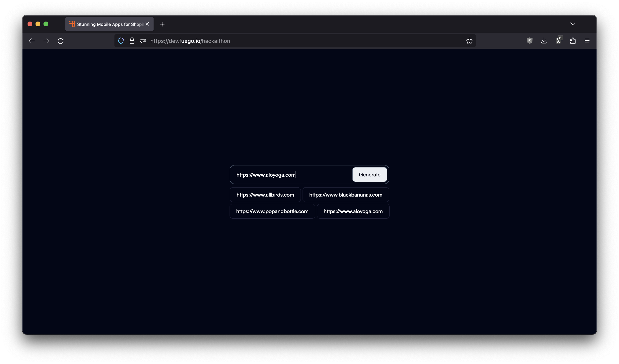619x364 pixels.
Task: Click the extension icon with badge 6
Action: pos(559,40)
